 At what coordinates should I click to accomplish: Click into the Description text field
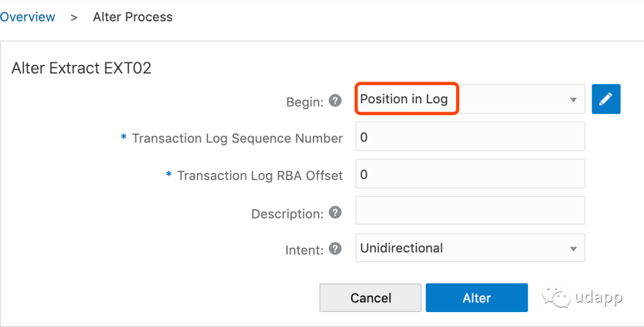click(470, 211)
